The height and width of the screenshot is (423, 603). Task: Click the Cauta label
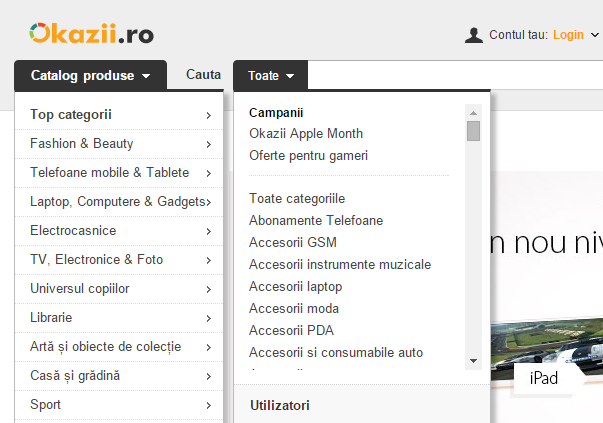203,75
